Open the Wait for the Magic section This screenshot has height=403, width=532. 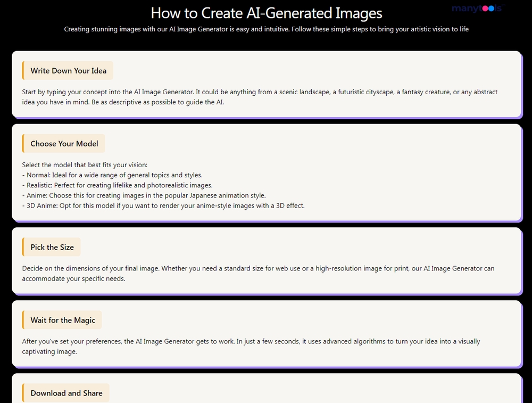[x=62, y=319]
